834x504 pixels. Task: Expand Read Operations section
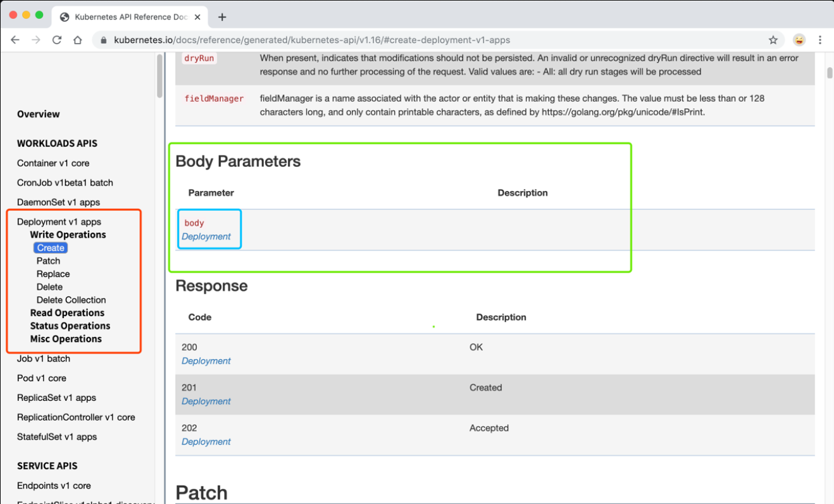click(x=67, y=313)
